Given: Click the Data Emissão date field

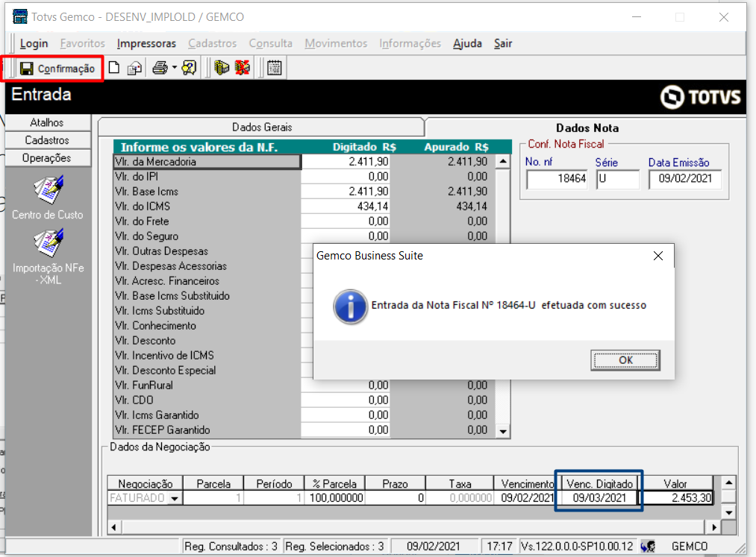Looking at the screenshot, I should click(x=685, y=179).
